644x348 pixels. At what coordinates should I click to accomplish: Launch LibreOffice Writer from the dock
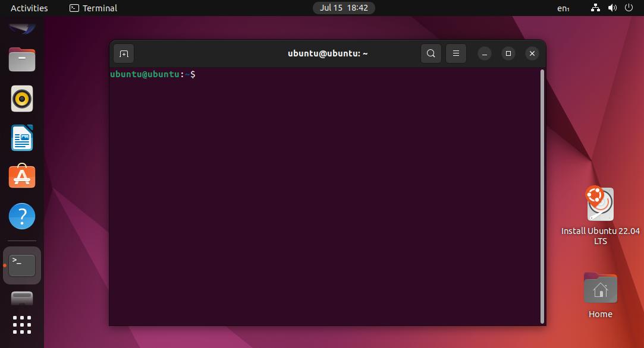(22, 138)
